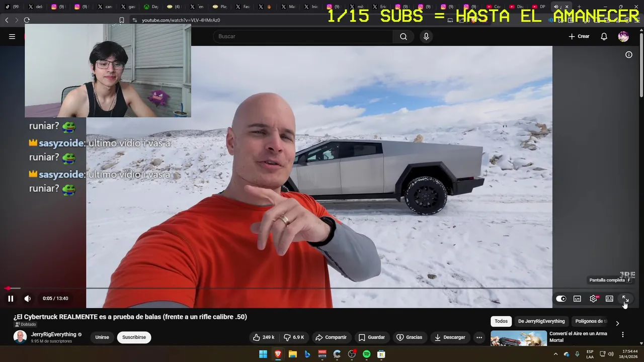Open system volume tray icon
The width and height of the screenshot is (644, 362).
click(x=611, y=354)
